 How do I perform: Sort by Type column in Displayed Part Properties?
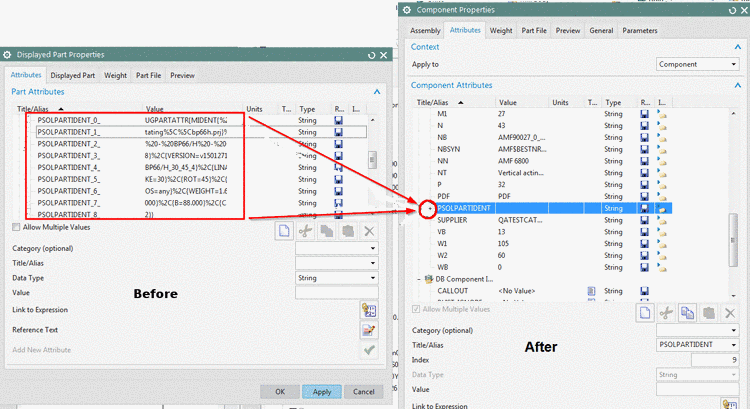[311, 109]
